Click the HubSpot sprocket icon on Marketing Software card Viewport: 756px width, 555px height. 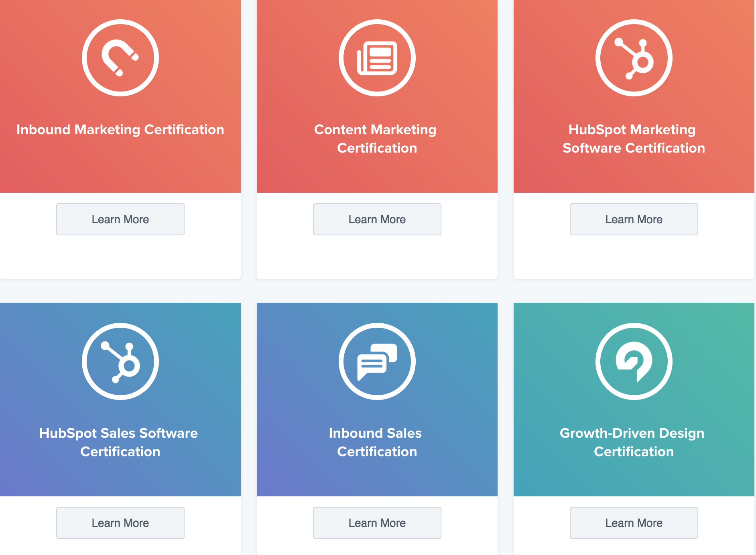pos(634,58)
